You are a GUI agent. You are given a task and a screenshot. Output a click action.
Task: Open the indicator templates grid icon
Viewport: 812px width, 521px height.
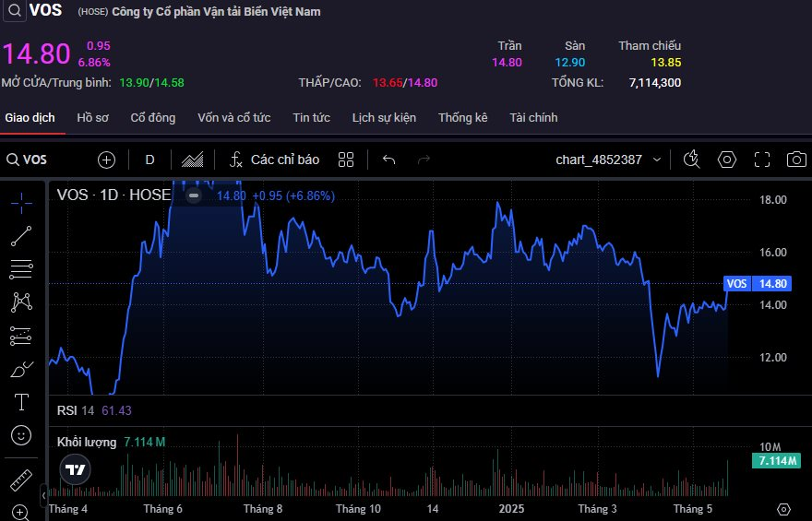coord(346,160)
